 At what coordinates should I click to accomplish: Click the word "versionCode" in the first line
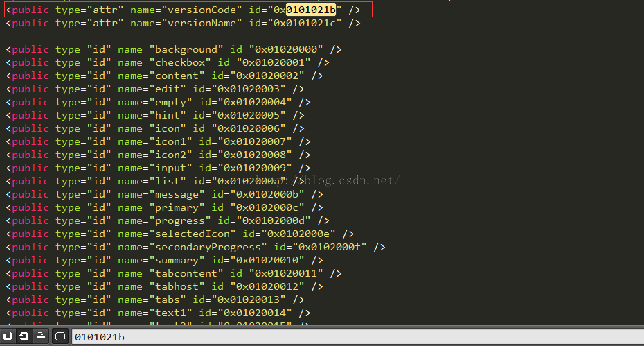202,10
